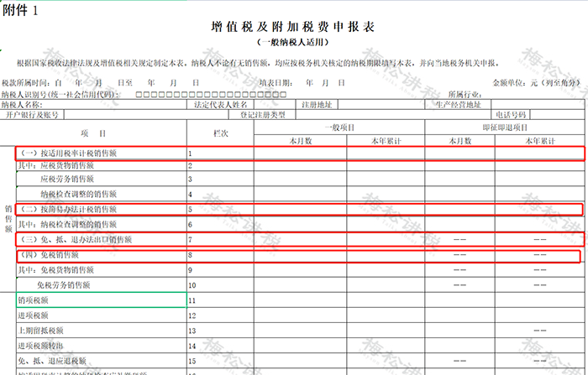Select cell with row number 1
Viewport: 588px width, 375px height.
(220, 154)
